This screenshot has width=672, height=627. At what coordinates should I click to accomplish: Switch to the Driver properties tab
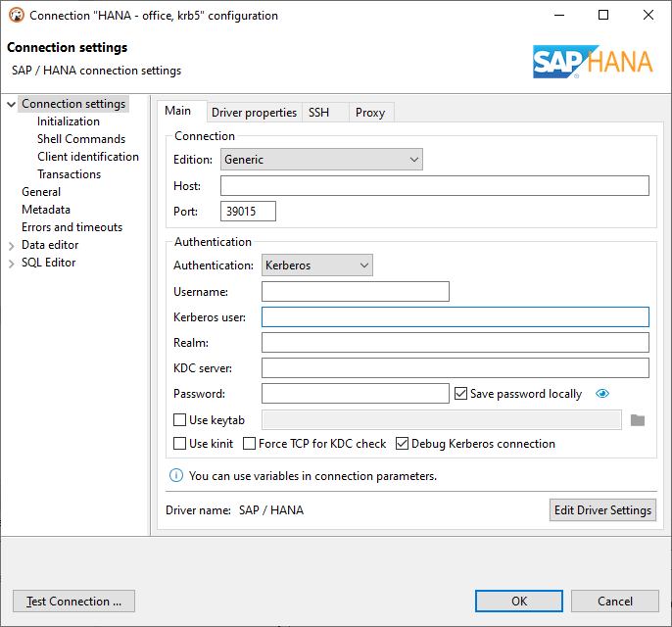pos(254,113)
